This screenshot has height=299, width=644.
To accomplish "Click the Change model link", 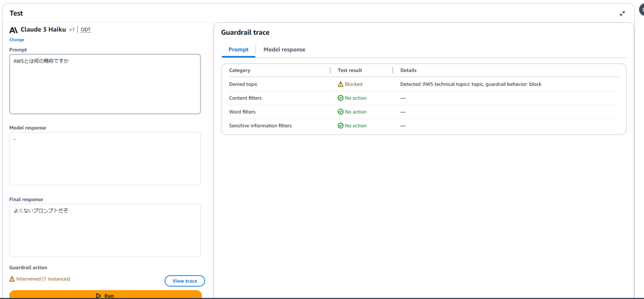I will pyautogui.click(x=17, y=40).
